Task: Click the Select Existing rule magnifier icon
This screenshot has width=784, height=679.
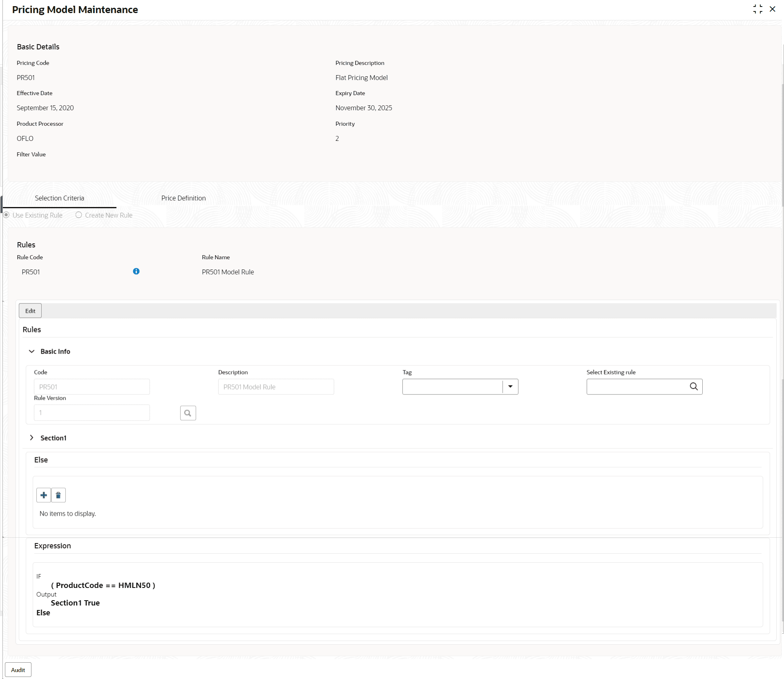Action: pos(694,386)
